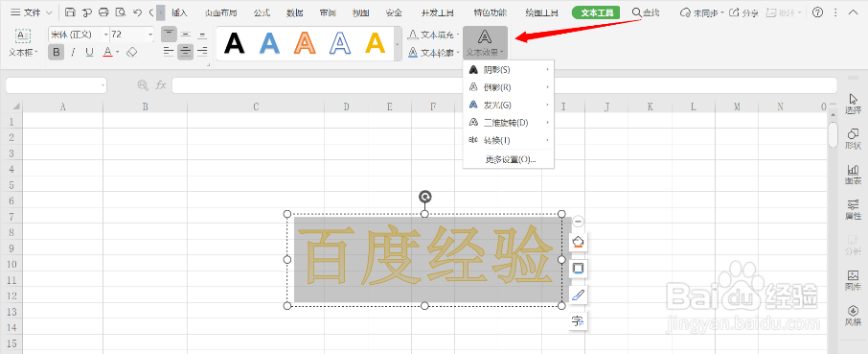Image resolution: width=868 pixels, height=354 pixels.
Task: Set middle vertical alignment
Action: tap(186, 35)
